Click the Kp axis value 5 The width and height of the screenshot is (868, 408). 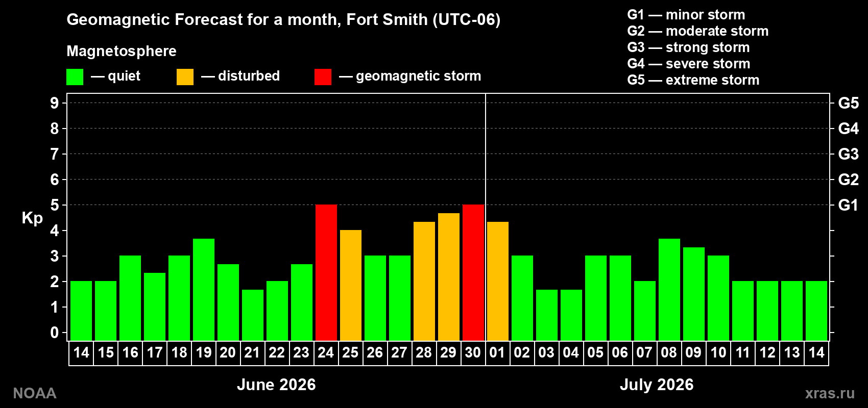[55, 205]
